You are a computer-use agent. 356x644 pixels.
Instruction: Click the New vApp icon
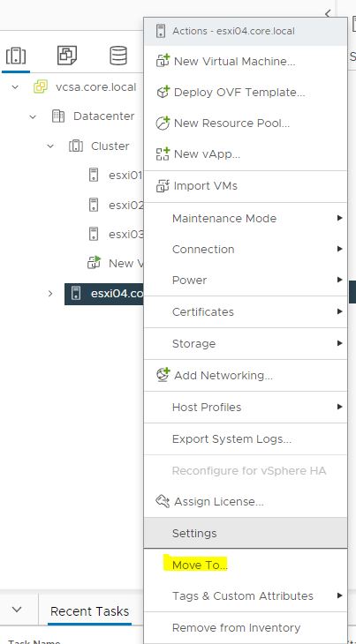[x=163, y=154]
